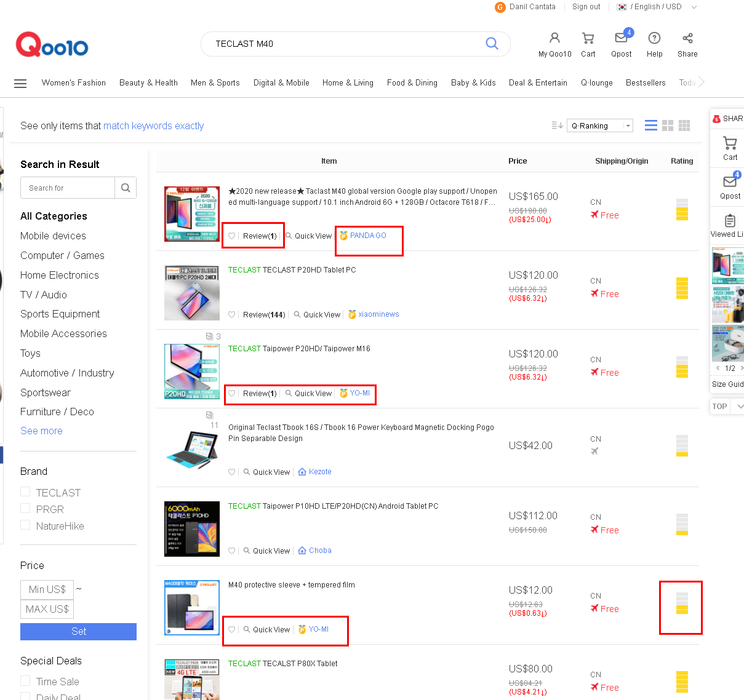Check the PRGR brand filter

click(25, 508)
